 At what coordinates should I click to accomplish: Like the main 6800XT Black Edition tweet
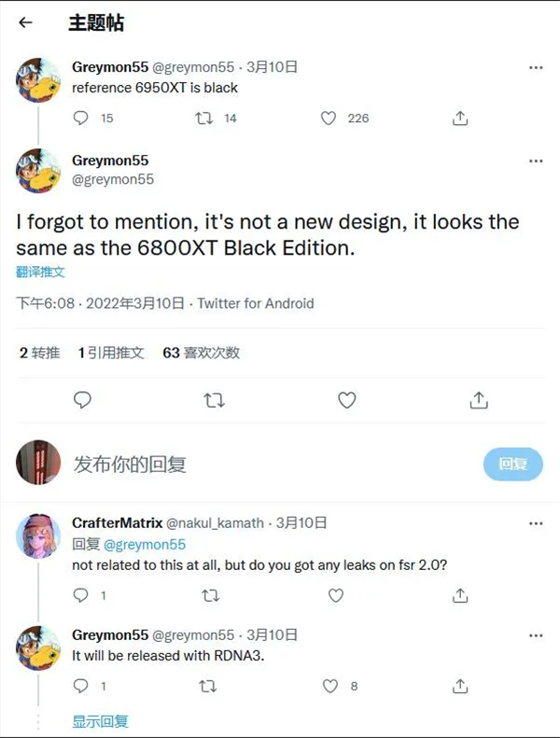(347, 400)
